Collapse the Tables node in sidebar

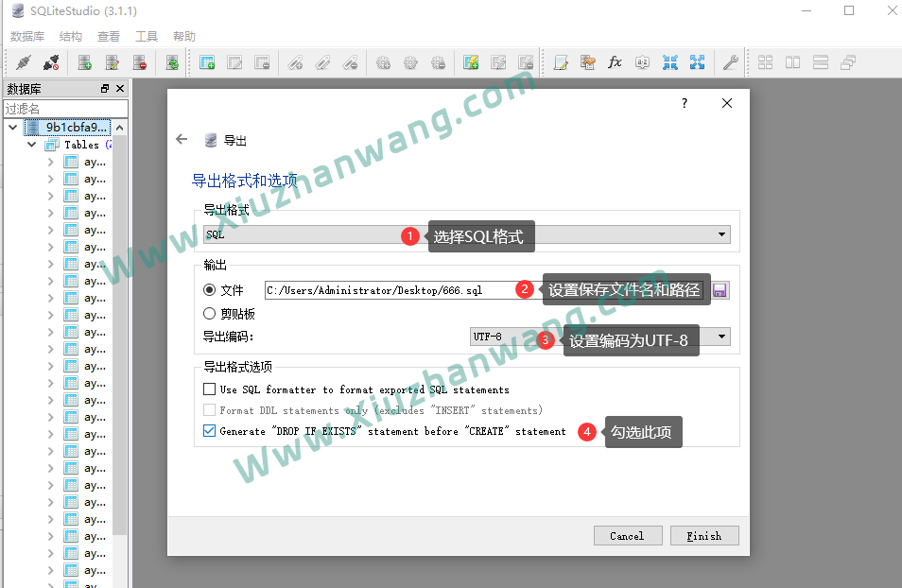click(x=30, y=144)
